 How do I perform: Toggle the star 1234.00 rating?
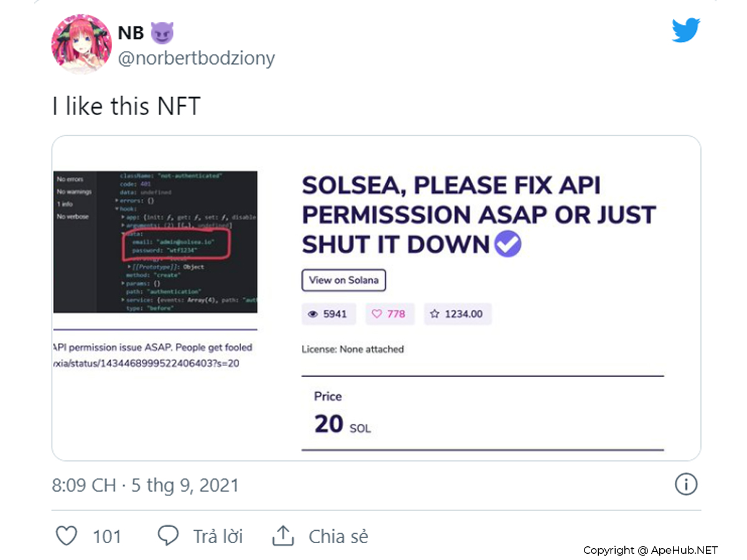pyautogui.click(x=458, y=314)
